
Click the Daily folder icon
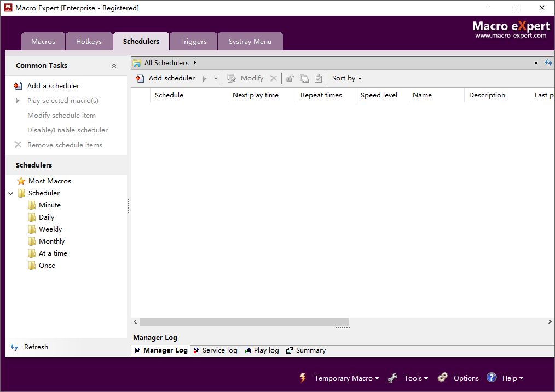[32, 217]
